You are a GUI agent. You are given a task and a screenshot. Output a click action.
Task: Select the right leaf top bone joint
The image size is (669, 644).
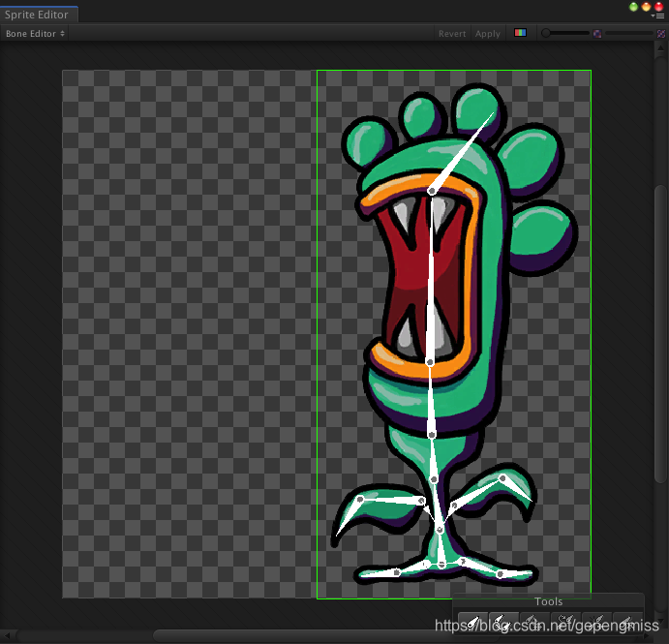point(503,478)
